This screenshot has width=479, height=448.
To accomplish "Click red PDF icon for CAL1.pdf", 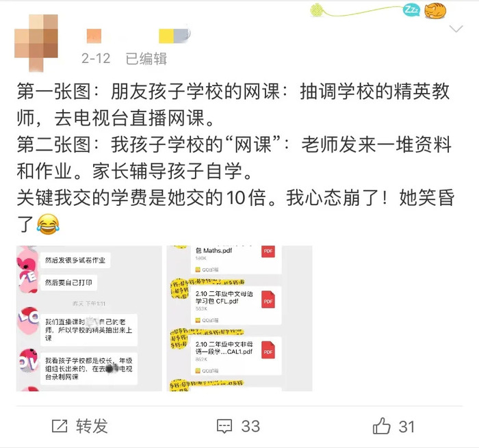I will (268, 350).
